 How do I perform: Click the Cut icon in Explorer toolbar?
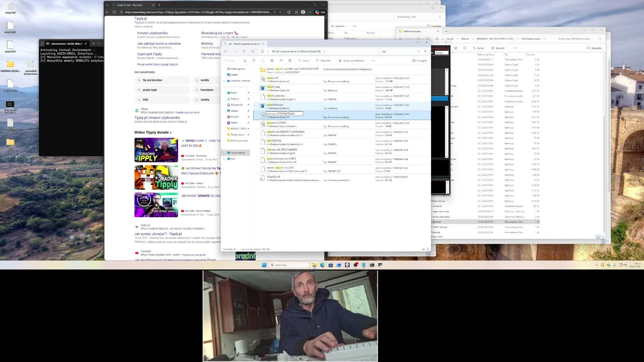click(245, 60)
